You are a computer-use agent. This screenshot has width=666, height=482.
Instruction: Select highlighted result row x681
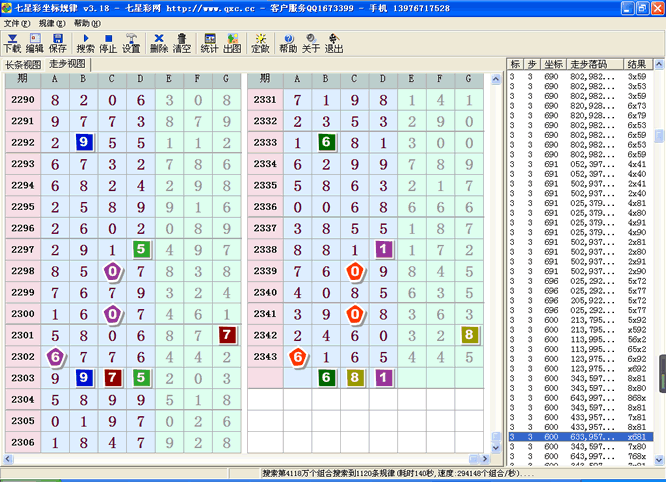(x=581, y=437)
